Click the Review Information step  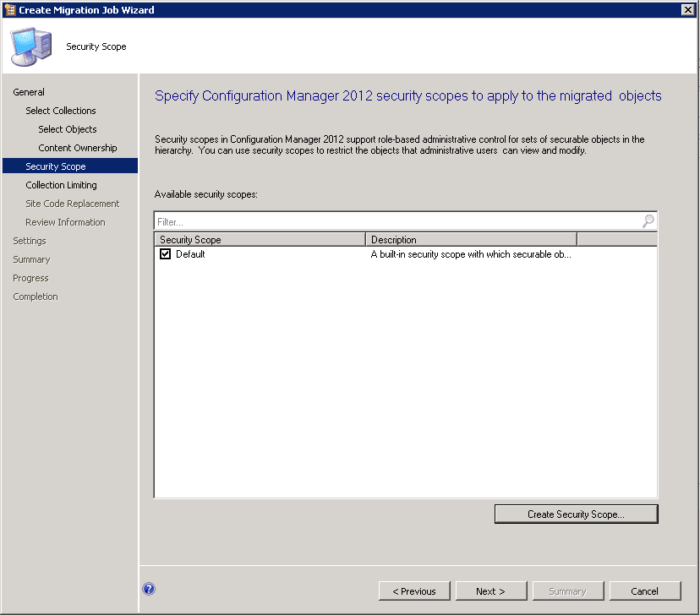point(65,222)
